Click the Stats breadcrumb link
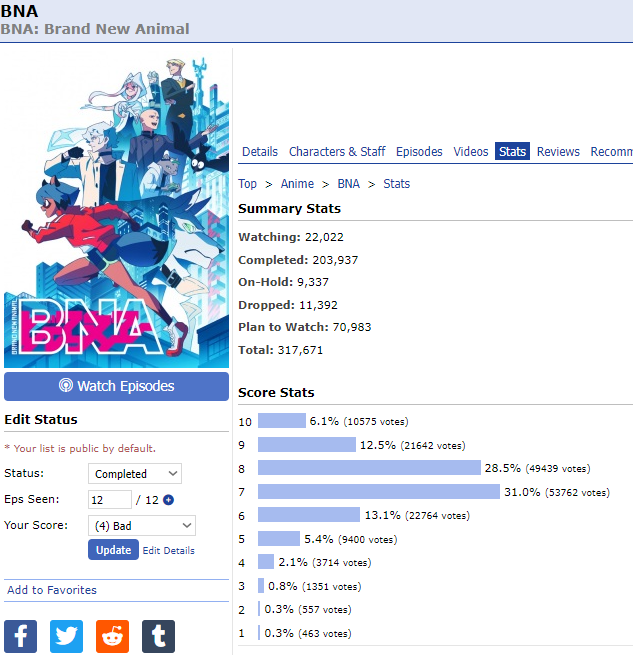The image size is (633, 655). point(397,184)
